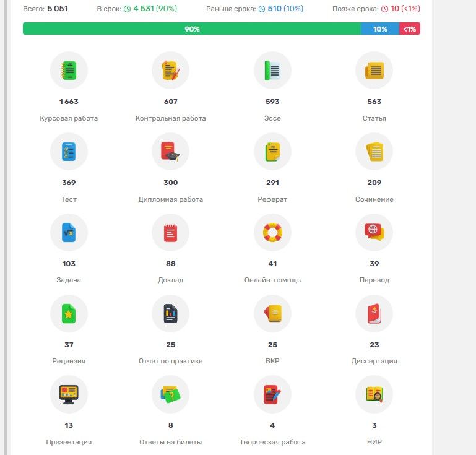Click the Творческая работа label
The image size is (476, 455).
point(272,442)
